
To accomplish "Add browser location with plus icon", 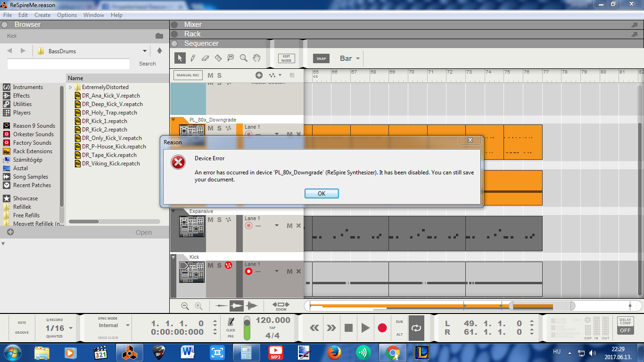I will (x=10, y=232).
